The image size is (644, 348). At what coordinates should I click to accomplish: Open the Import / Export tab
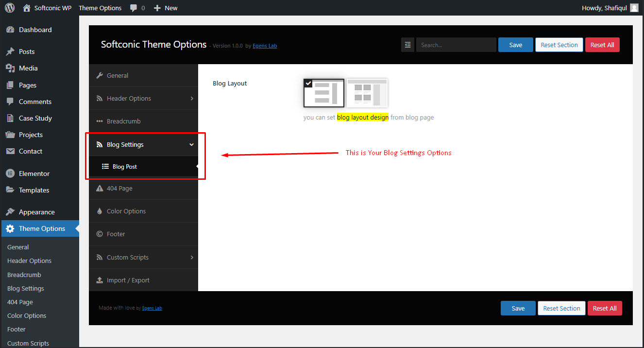click(144, 280)
